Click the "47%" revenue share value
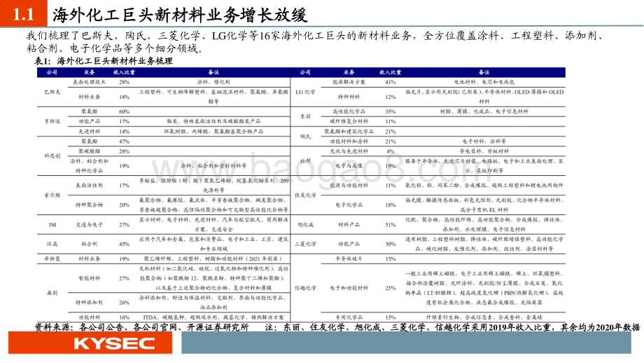 click(x=124, y=142)
